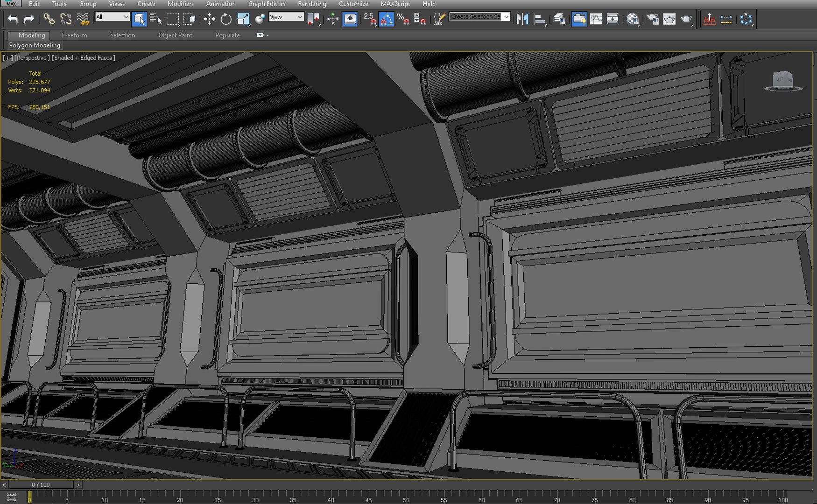817x504 pixels.
Task: Click Select and Manipulate icon
Action: pos(333,19)
